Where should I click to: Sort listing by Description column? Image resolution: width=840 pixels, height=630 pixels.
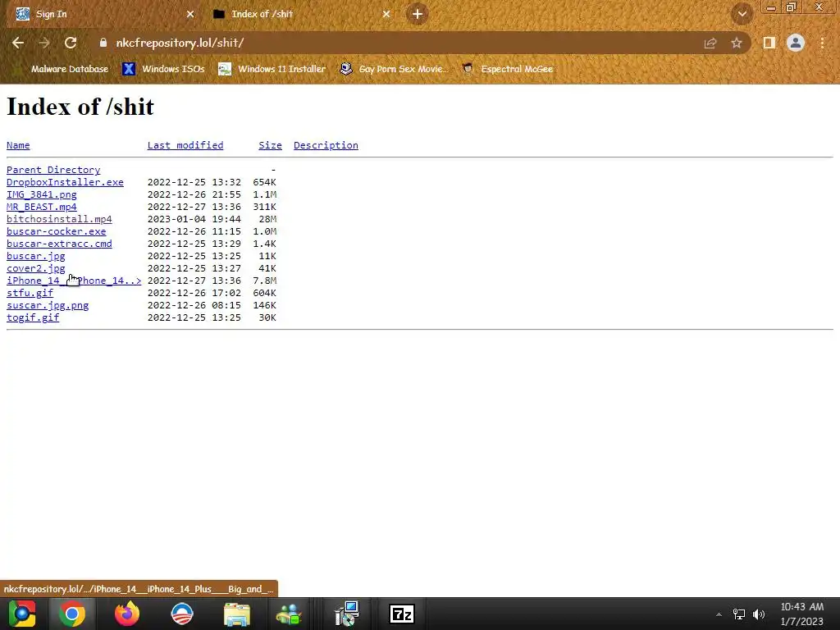coord(326,145)
